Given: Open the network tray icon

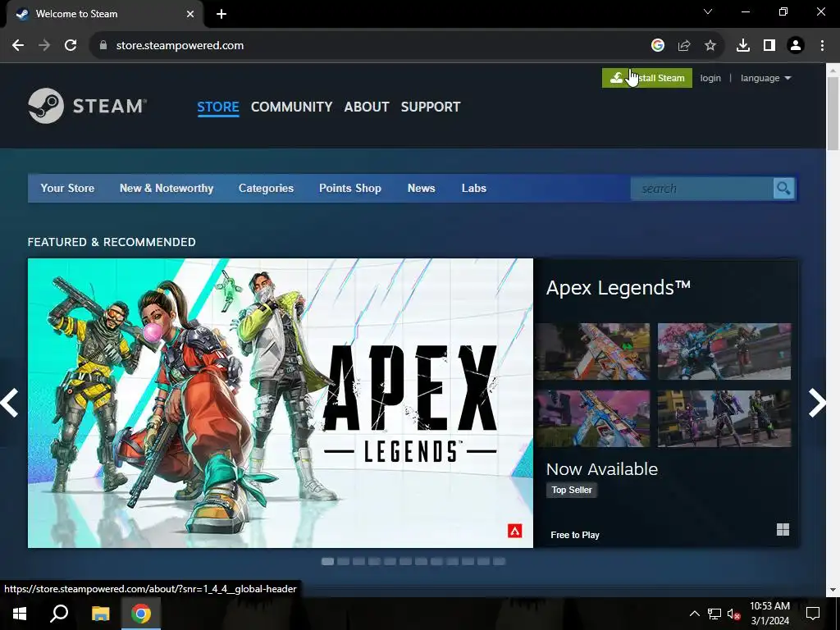Looking at the screenshot, I should [x=714, y=614].
